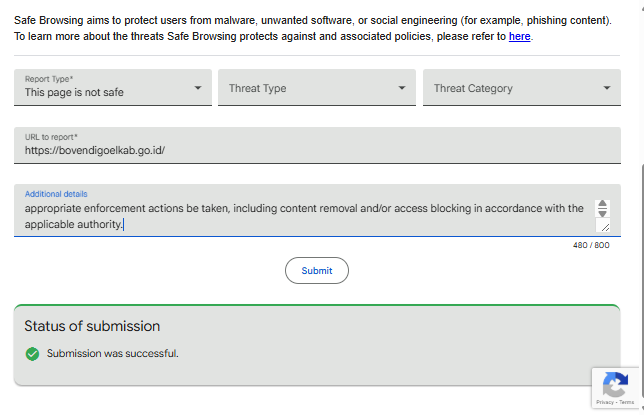Click the 'Status of submission' heading
Screen dimensions: 644x415
(92, 326)
